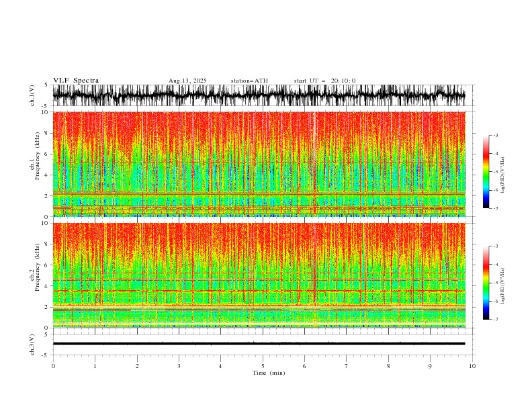
Task: Click the ch.2 frequency tick "6" kHz
Action: point(46,265)
